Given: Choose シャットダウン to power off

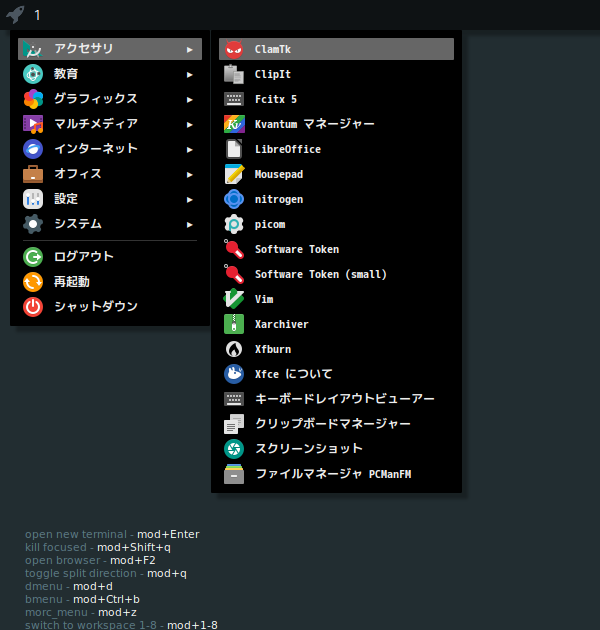Looking at the screenshot, I should [110, 307].
